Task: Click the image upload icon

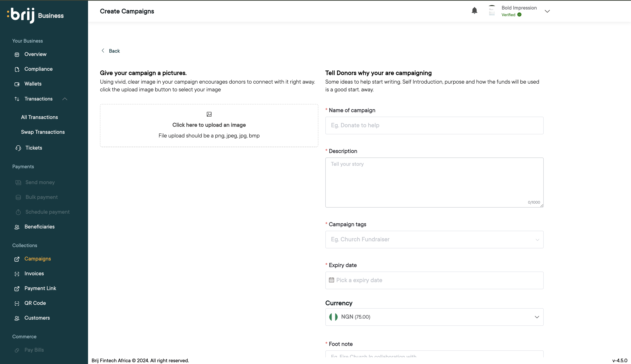Action: (x=209, y=114)
